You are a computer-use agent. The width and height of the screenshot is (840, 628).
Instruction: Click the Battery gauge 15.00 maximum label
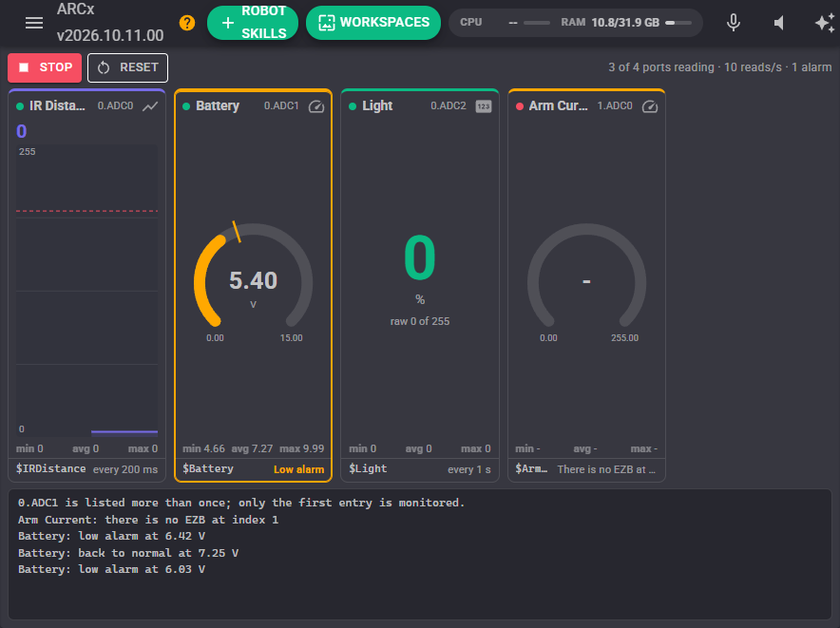pos(291,338)
